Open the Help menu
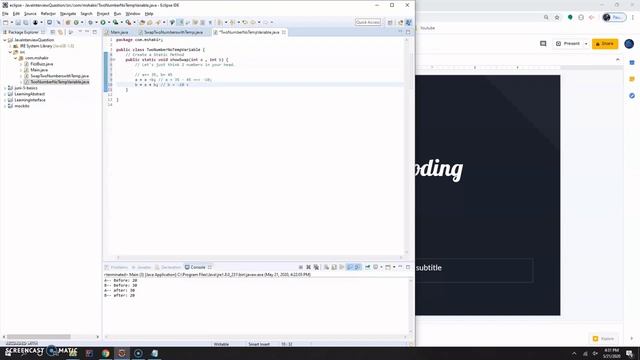This screenshot has height=360, width=640. pyautogui.click(x=149, y=13)
